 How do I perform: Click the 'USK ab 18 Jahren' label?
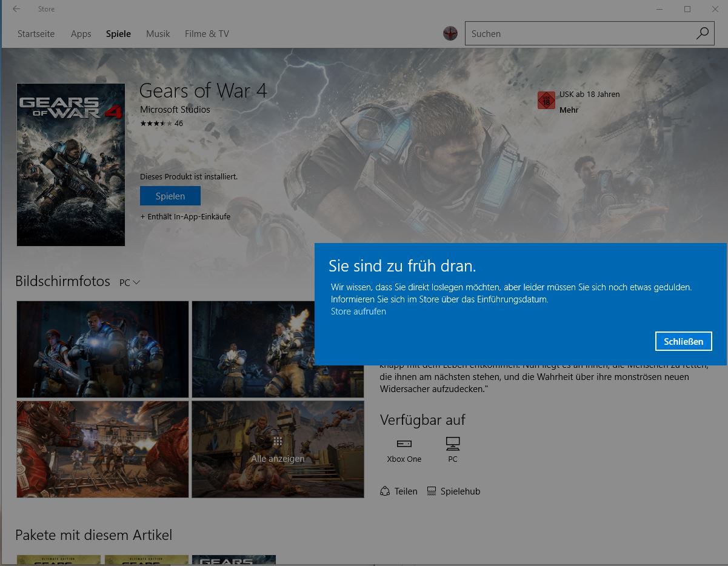pos(589,95)
